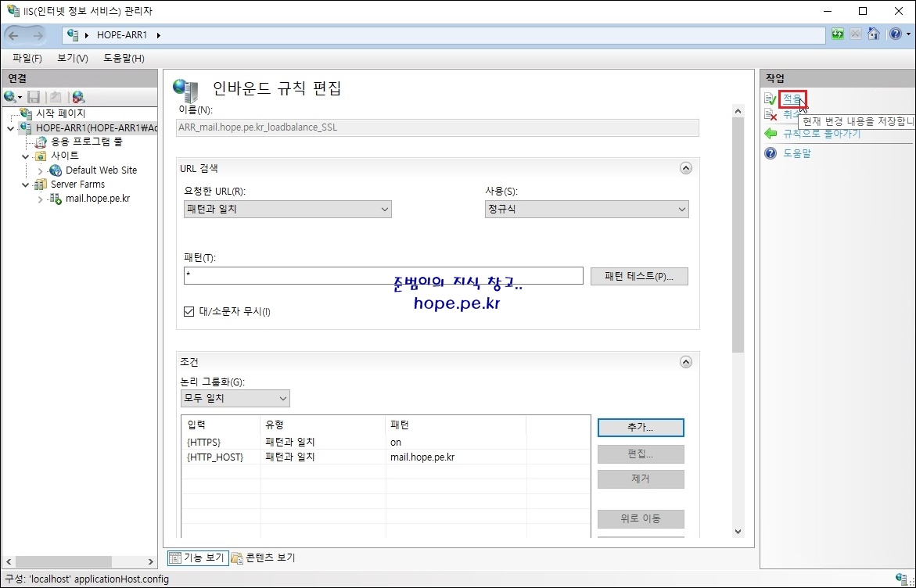Collapse the 사이트 tree node
The image size is (916, 588).
click(25, 156)
